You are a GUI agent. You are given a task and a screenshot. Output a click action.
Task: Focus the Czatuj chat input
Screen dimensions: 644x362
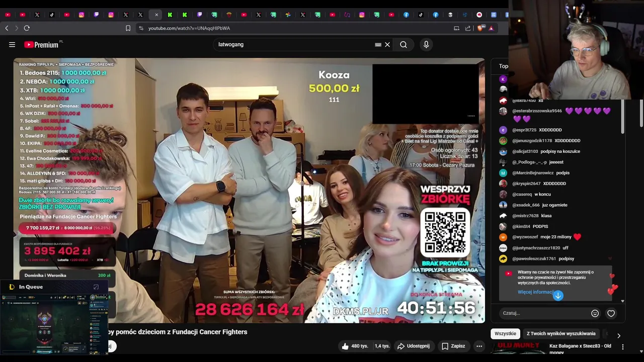click(544, 313)
